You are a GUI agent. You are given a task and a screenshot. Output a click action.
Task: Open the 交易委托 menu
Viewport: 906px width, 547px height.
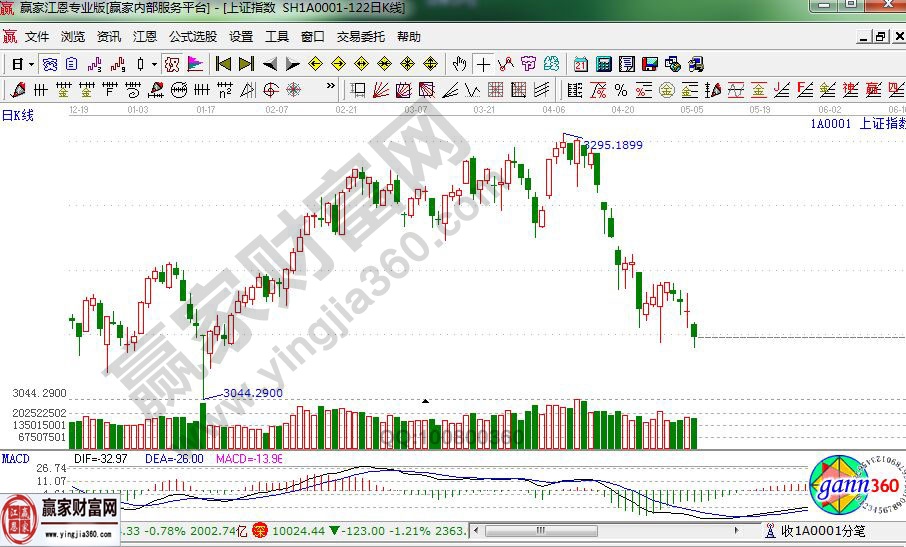point(360,37)
